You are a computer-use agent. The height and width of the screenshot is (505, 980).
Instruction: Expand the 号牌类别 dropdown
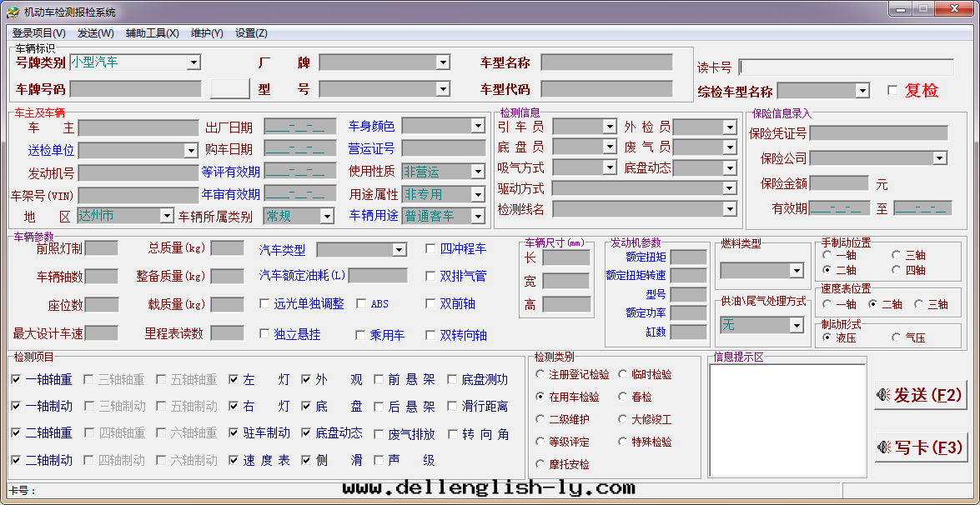(x=193, y=62)
